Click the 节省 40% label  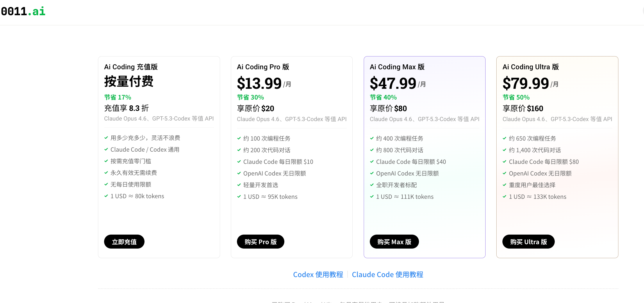pyautogui.click(x=383, y=97)
